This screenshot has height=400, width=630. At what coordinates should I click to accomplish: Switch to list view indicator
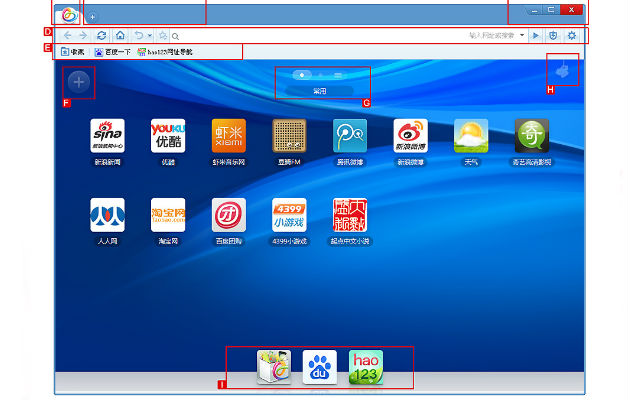click(338, 75)
